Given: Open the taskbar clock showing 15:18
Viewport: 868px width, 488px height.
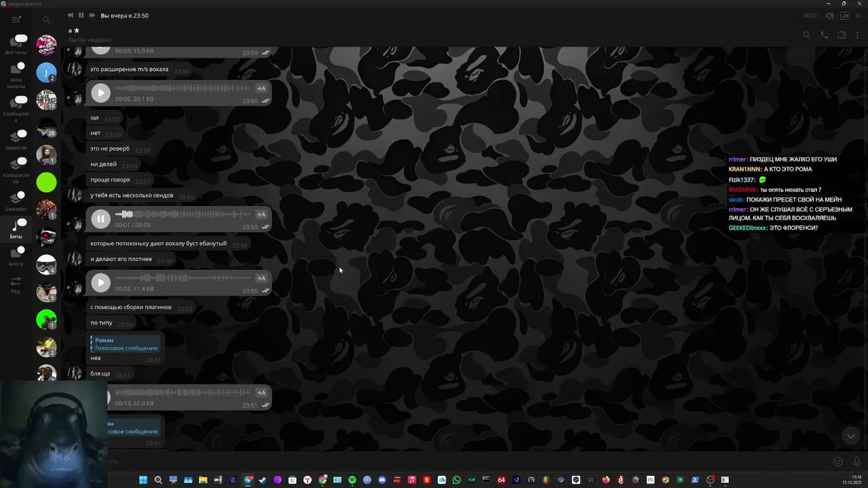Looking at the screenshot, I should [852, 480].
